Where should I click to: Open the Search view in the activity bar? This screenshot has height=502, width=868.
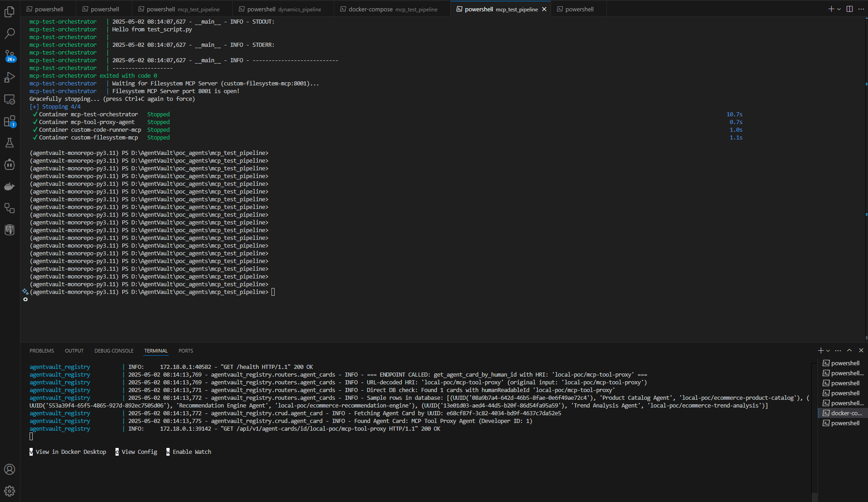pyautogui.click(x=10, y=34)
